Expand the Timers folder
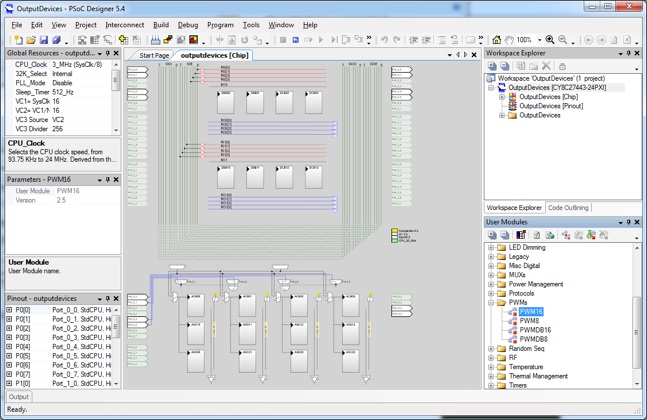The image size is (647, 420). coord(491,385)
